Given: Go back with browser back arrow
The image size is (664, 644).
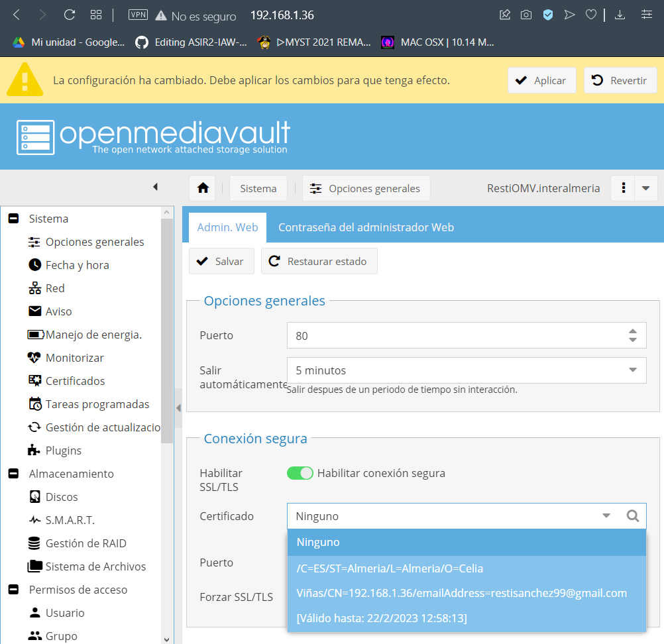Looking at the screenshot, I should [17, 15].
